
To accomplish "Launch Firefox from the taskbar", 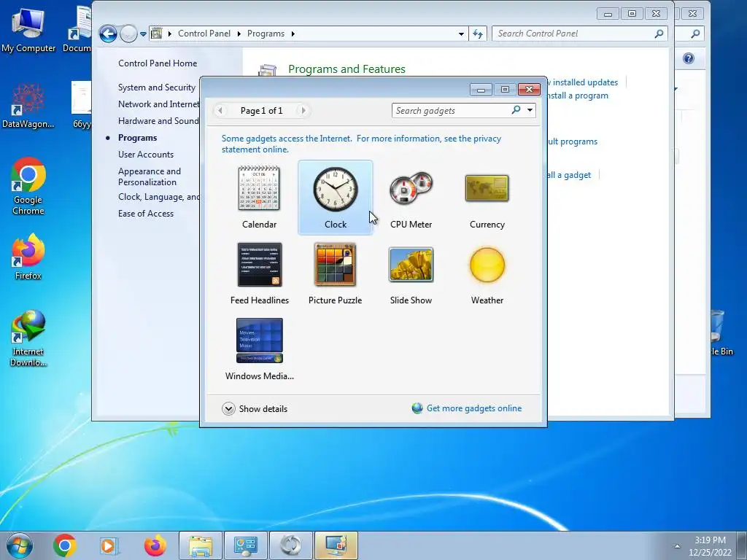I will pos(155,545).
